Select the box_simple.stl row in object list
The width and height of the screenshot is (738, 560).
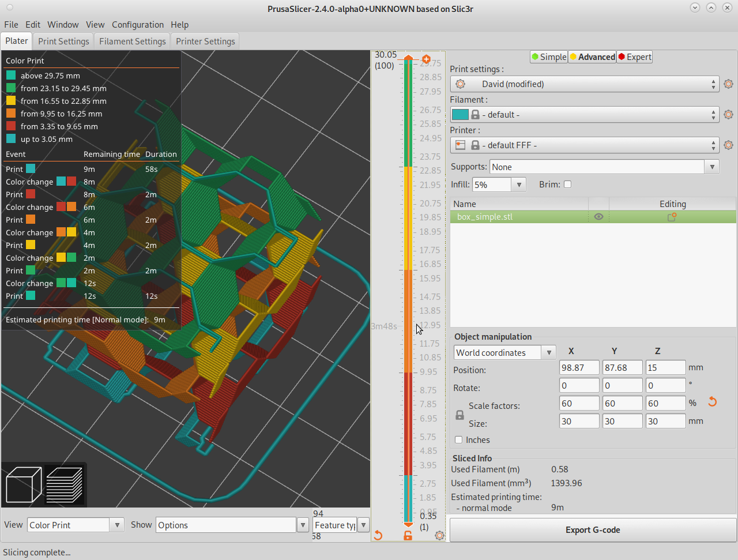[x=593, y=217]
